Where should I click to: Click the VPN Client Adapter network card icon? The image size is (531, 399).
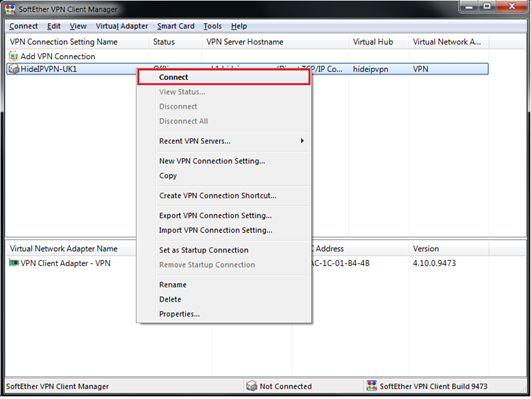(x=14, y=263)
